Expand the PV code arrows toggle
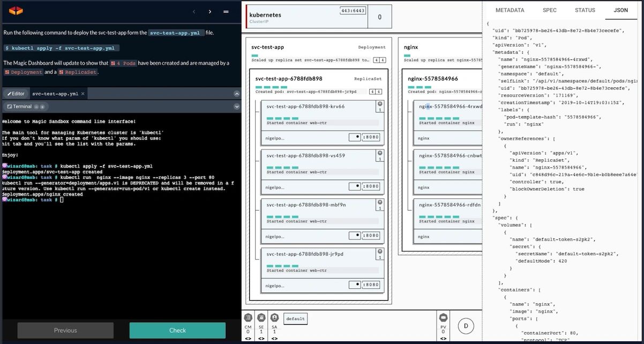Image resolution: width=644 pixels, height=344 pixels. 443,339
